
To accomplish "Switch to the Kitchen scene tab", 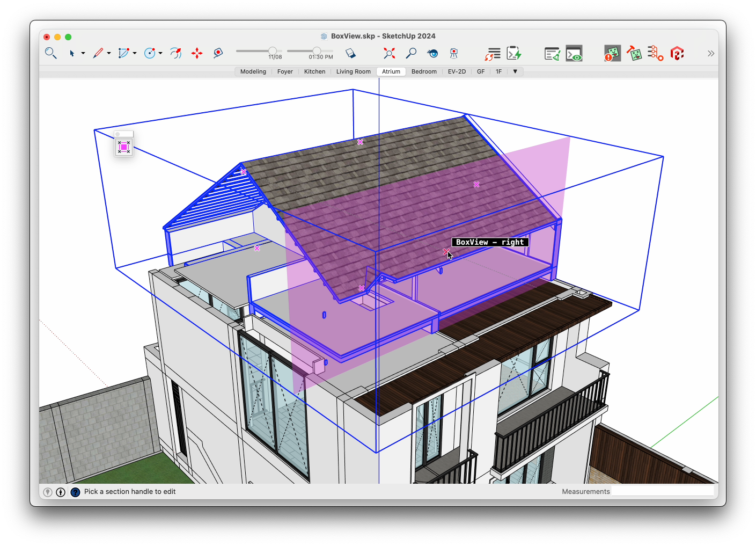I will pyautogui.click(x=314, y=71).
